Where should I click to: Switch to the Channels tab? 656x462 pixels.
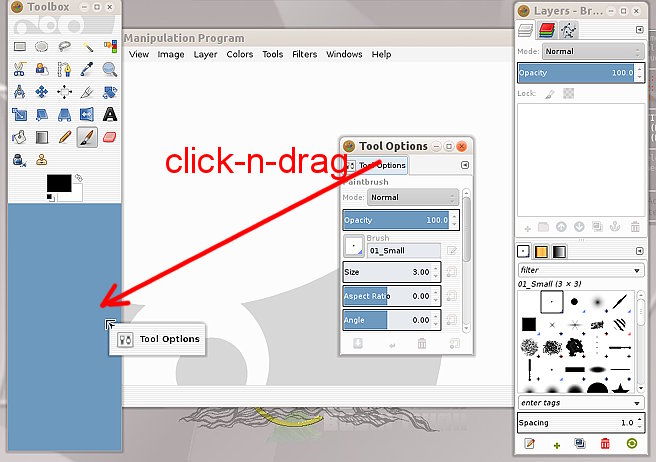tap(547, 30)
